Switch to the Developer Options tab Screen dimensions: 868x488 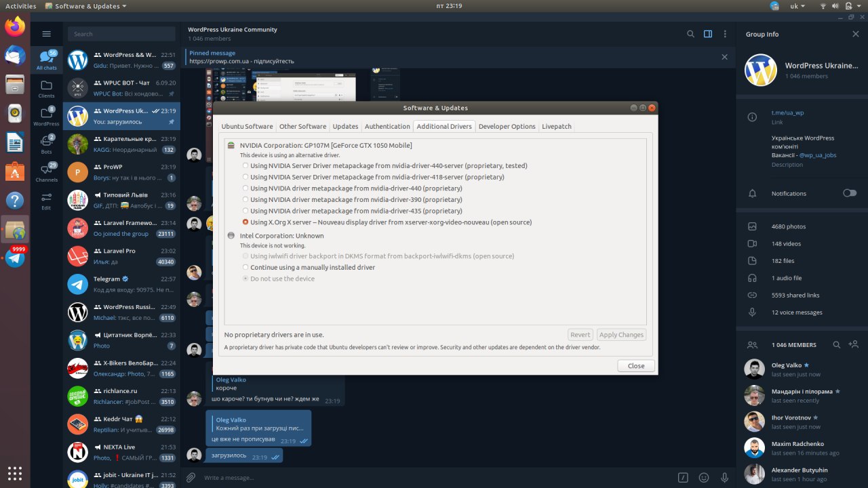coord(507,126)
